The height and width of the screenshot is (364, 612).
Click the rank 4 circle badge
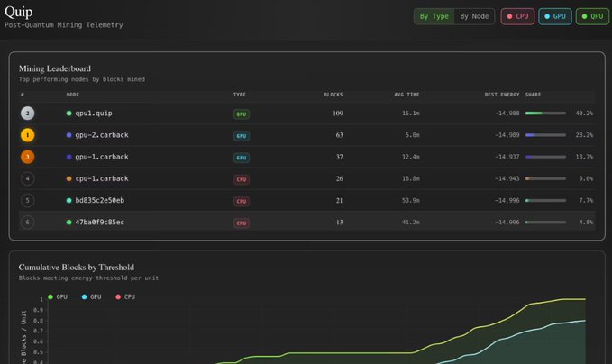[x=27, y=178]
